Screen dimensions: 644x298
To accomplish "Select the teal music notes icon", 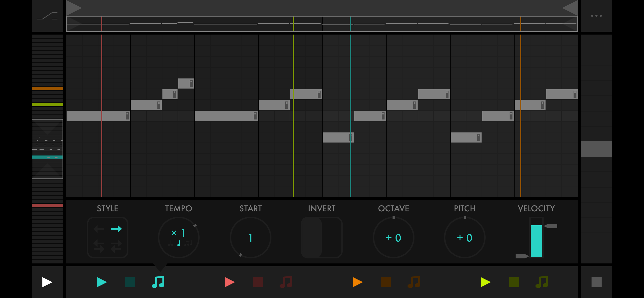I will pos(158,282).
